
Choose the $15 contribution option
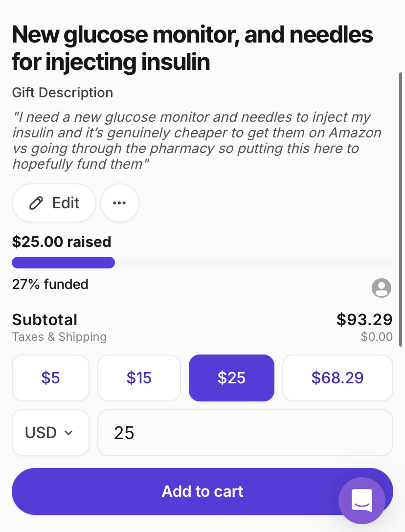(x=139, y=378)
